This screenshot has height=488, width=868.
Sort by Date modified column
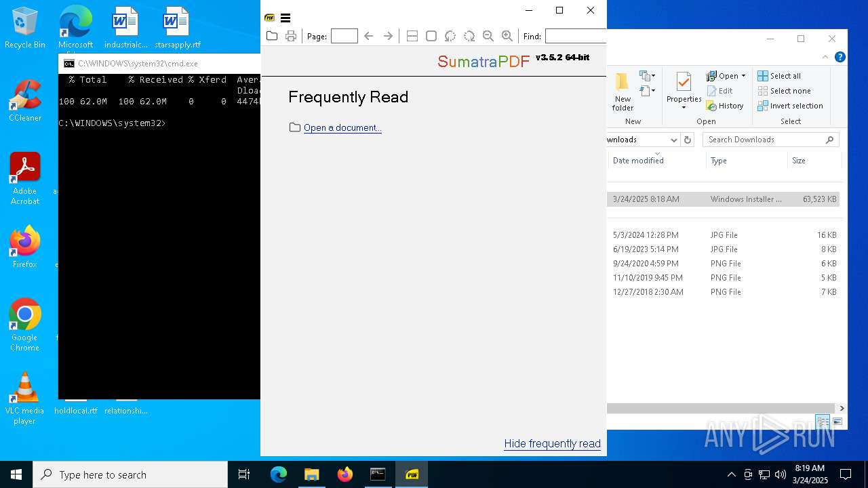[x=638, y=161]
